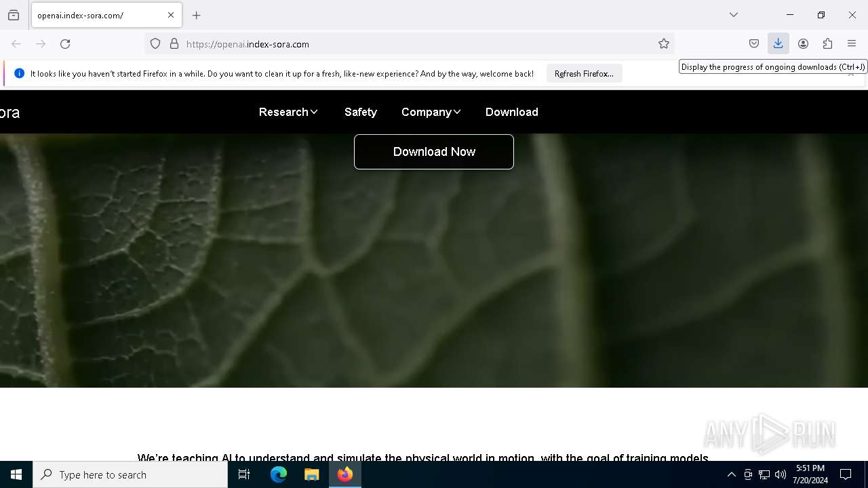The image size is (868, 488).
Task: Open the extensions puzzle icon
Action: point(827,44)
